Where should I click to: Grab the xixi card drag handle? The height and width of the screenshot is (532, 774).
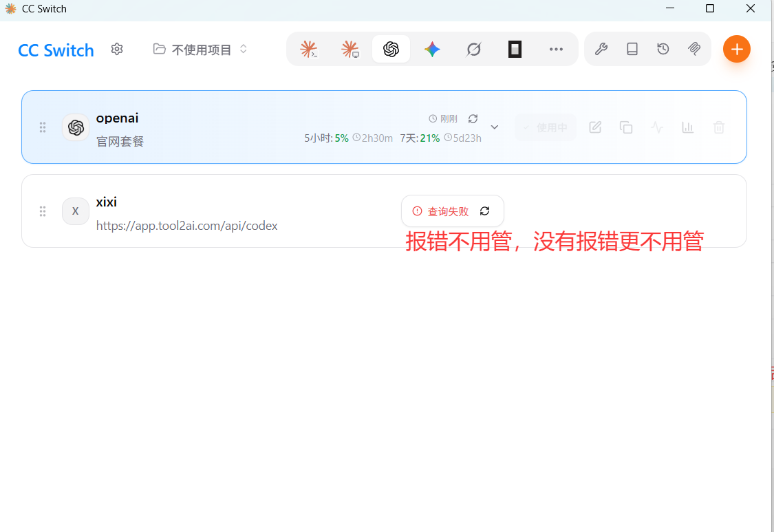[43, 211]
